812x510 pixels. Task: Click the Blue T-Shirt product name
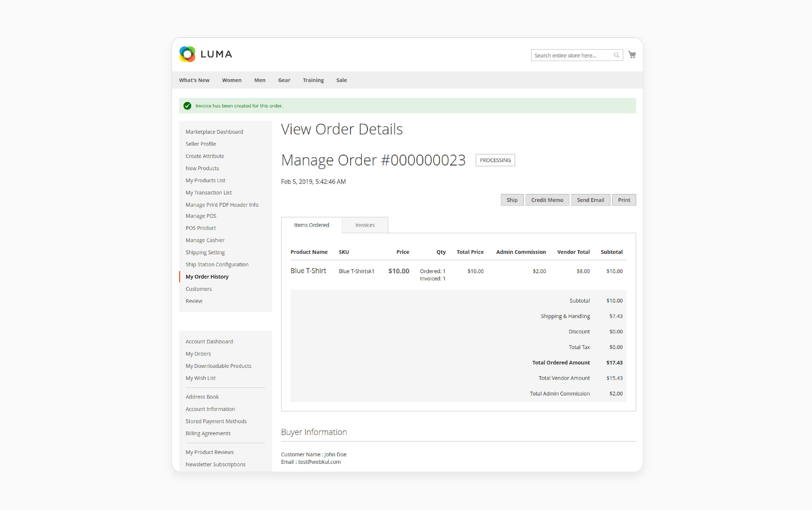click(308, 271)
